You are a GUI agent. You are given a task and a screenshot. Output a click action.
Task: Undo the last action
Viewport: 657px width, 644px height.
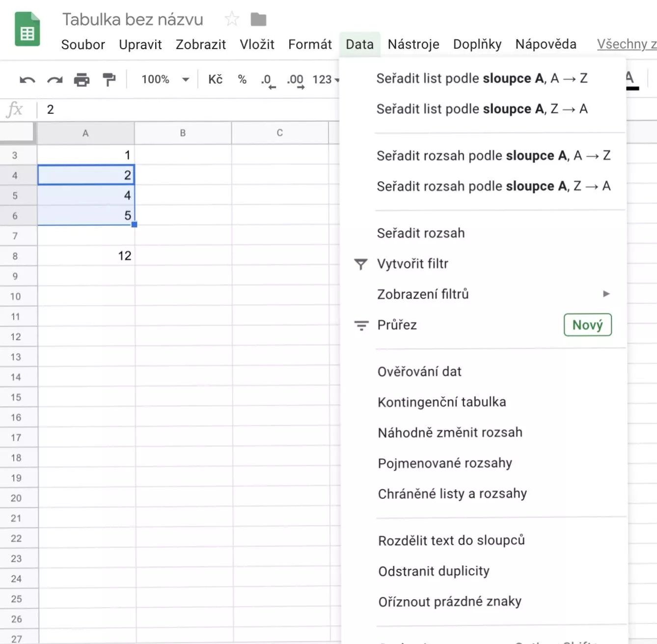point(27,80)
